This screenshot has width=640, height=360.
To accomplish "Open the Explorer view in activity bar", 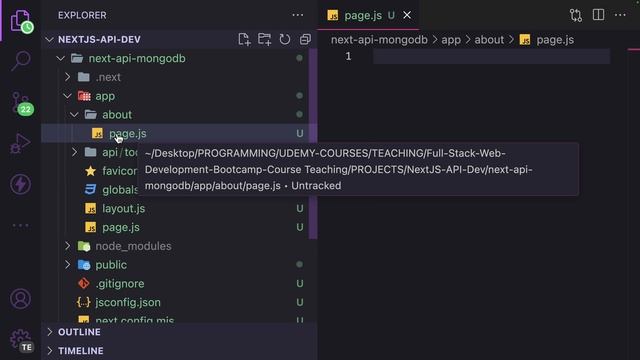I will coord(20,20).
